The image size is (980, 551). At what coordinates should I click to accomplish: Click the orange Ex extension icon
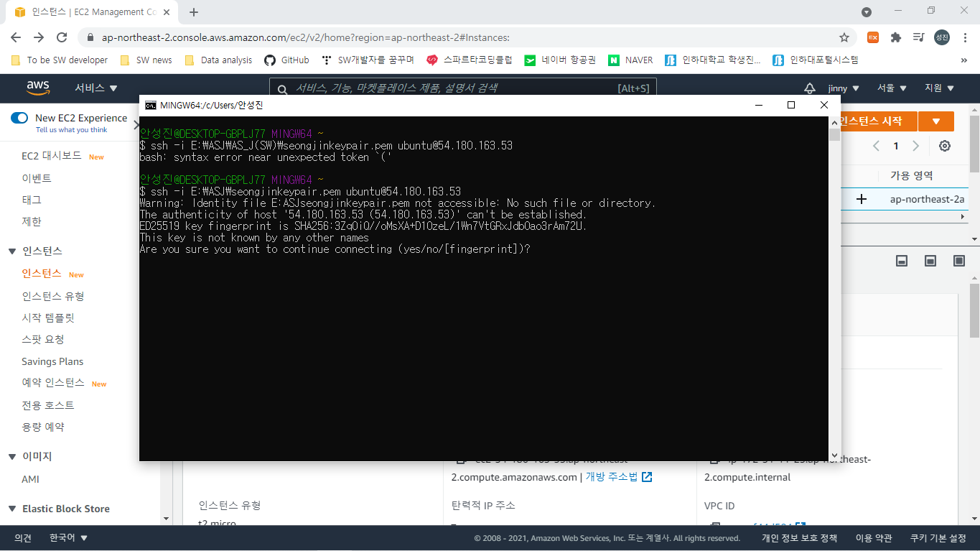pyautogui.click(x=873, y=37)
